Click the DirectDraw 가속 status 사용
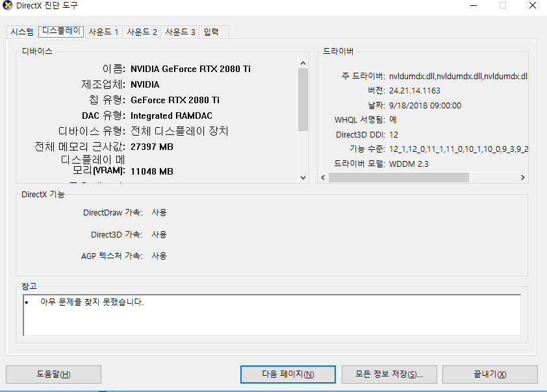Viewport: 547px width, 392px height. click(159, 213)
